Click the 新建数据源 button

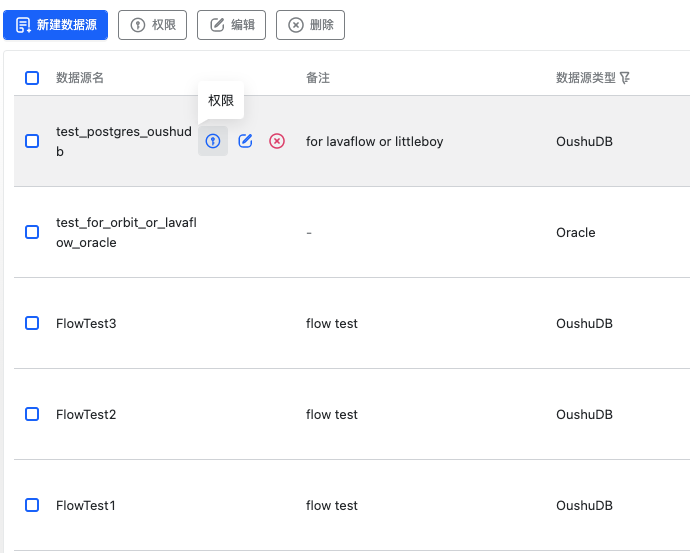[x=56, y=25]
